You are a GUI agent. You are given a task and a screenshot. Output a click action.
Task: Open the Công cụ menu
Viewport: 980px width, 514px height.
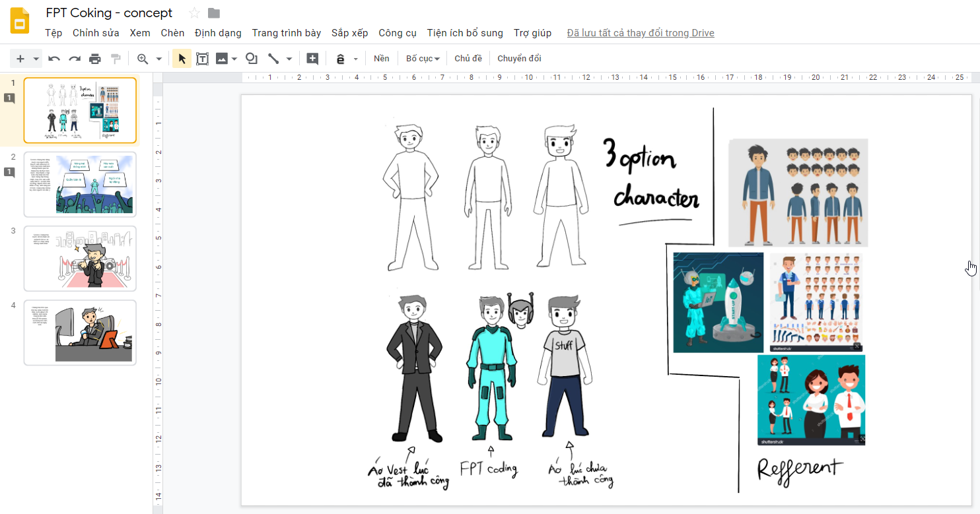(398, 33)
